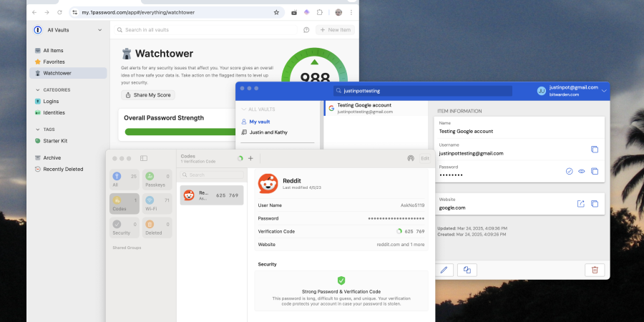The image size is (644, 322).
Task: Clone the Bitwarden item
Action: (x=467, y=270)
